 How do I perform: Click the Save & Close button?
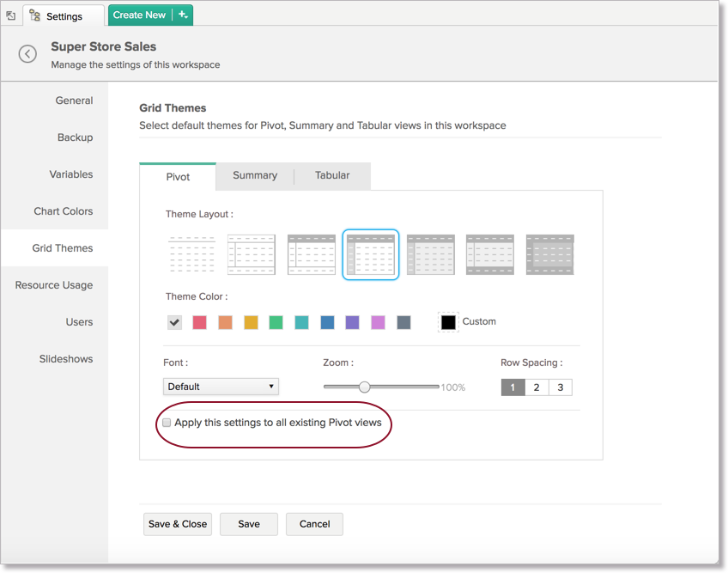178,524
